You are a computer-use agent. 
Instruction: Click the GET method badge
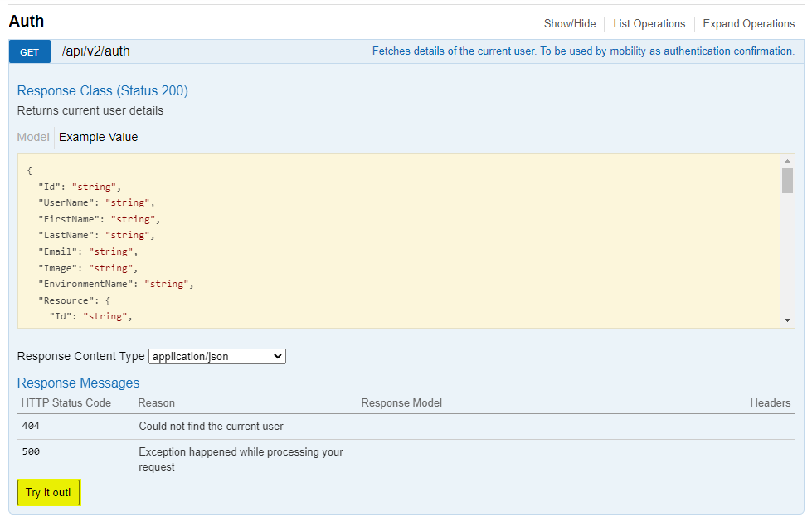tap(29, 51)
